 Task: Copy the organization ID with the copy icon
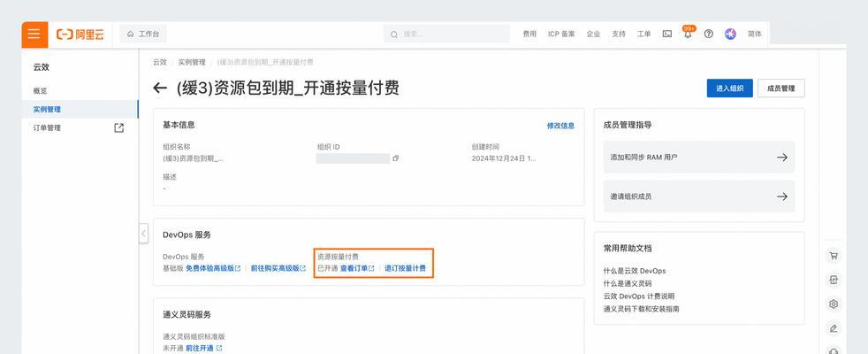coord(396,158)
